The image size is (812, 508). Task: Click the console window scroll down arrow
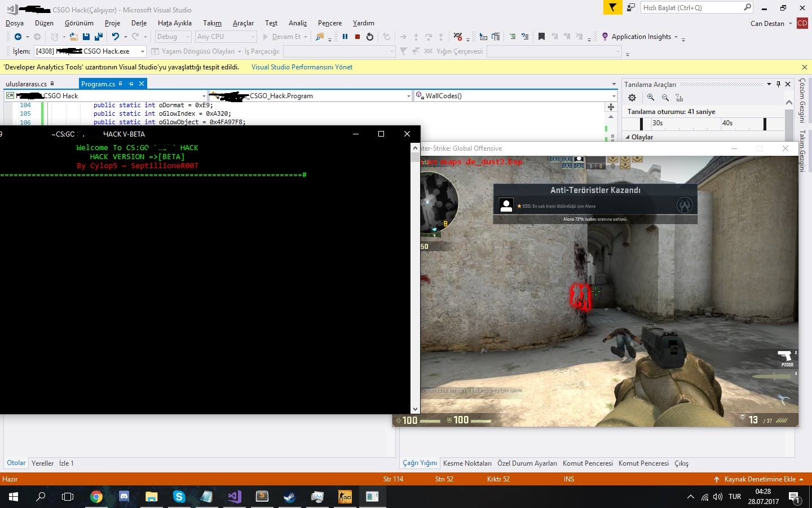pyautogui.click(x=416, y=409)
